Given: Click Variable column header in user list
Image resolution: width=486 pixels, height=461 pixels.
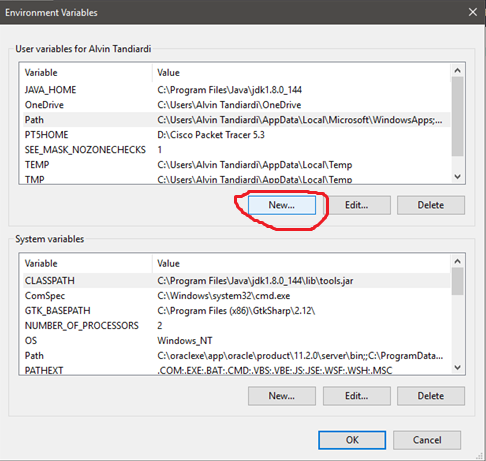Looking at the screenshot, I should 87,73.
